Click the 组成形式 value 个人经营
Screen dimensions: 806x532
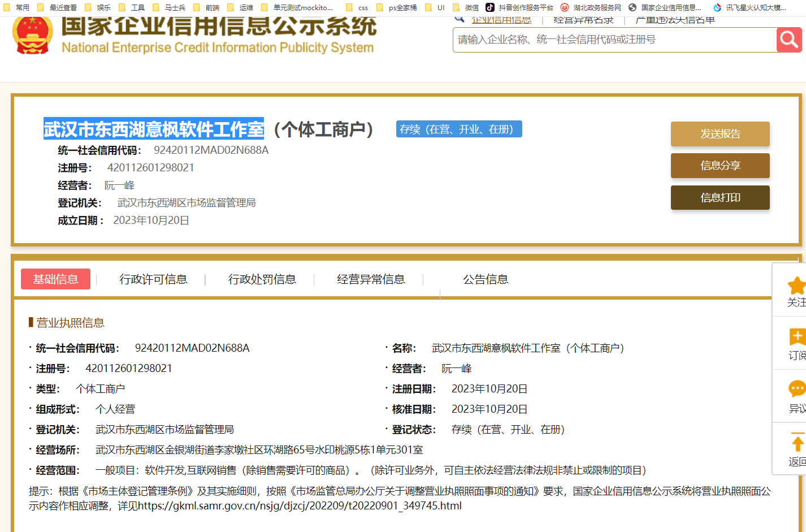115,409
